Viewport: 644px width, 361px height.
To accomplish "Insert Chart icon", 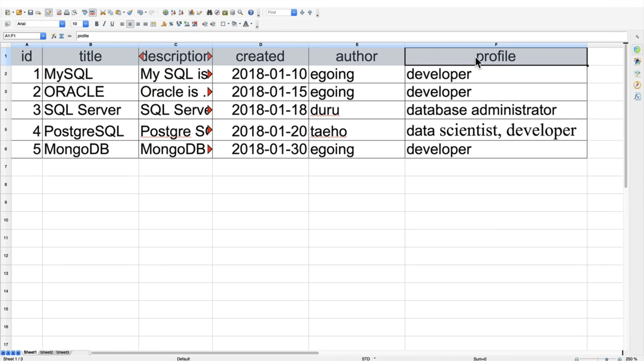I will point(191,12).
